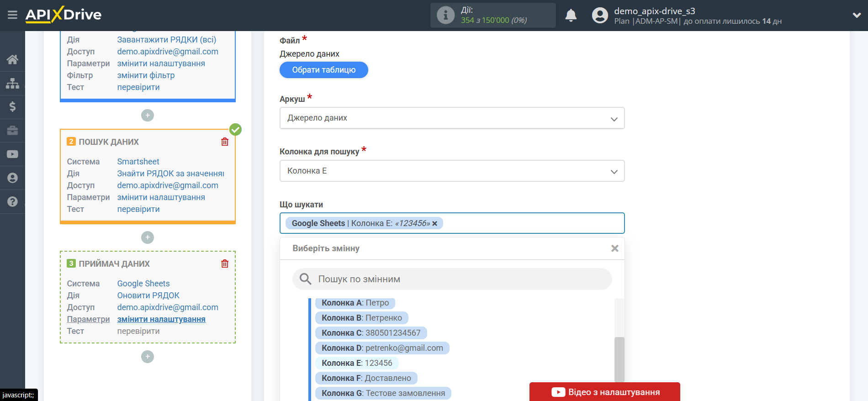Select variable Колонка B: Петренко
This screenshot has width=868, height=401.
point(362,318)
